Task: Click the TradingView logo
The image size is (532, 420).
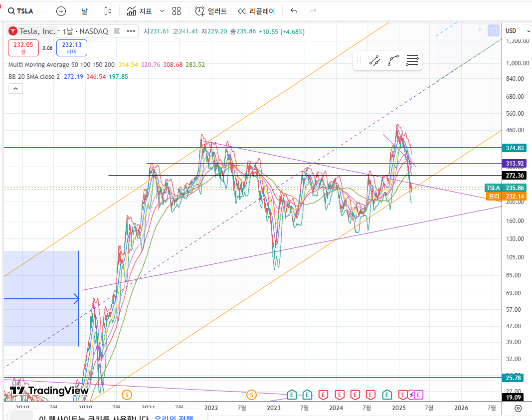Action: pos(49,391)
